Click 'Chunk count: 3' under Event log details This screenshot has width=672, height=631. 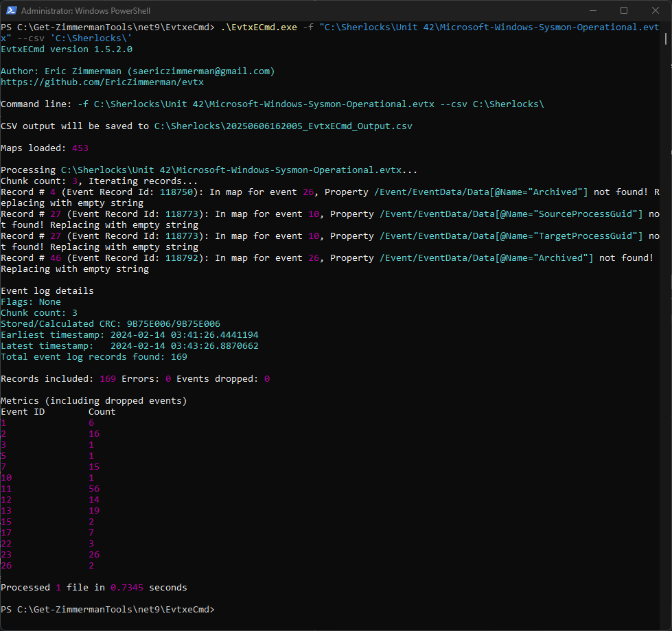tap(39, 312)
